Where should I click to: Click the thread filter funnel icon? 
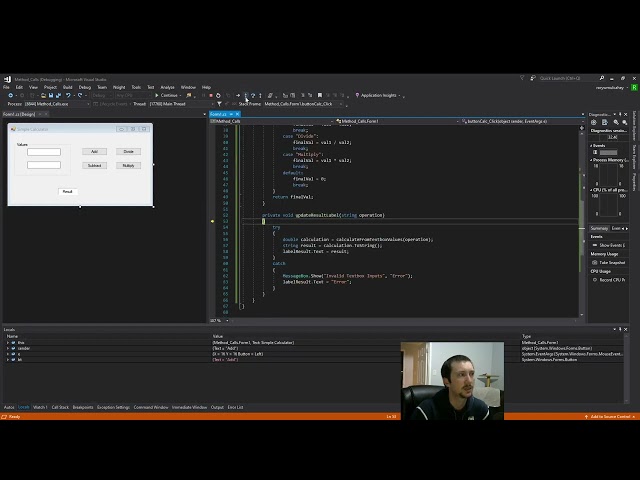220,104
